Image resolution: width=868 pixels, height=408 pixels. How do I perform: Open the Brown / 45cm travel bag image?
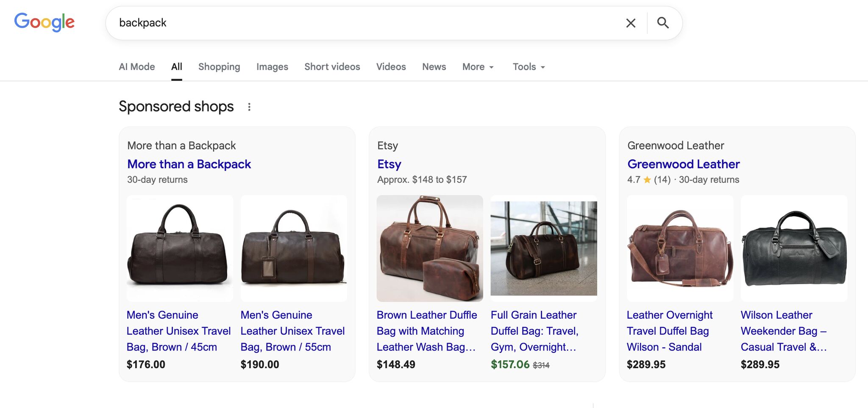pos(180,248)
